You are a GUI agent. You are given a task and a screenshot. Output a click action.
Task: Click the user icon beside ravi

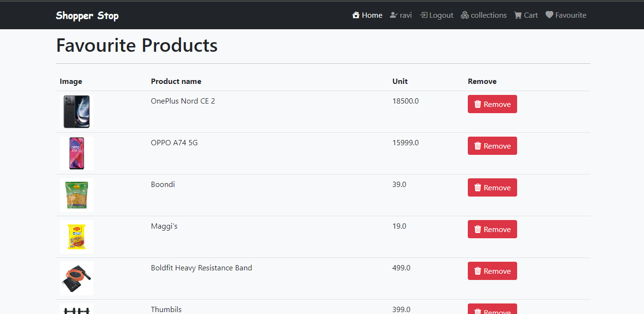[x=394, y=15]
